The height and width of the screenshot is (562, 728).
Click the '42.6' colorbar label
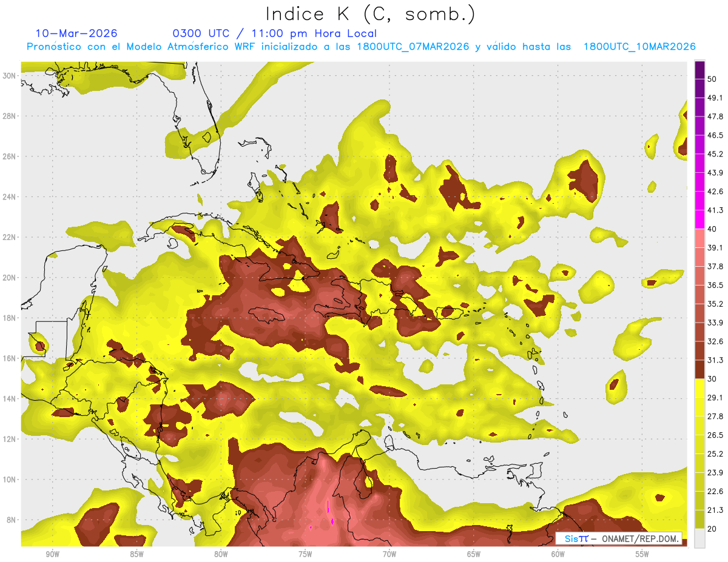[x=715, y=192]
